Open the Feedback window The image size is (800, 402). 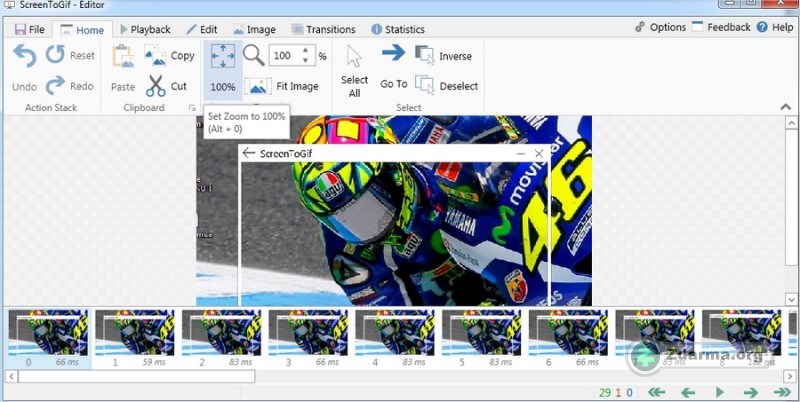(x=721, y=27)
